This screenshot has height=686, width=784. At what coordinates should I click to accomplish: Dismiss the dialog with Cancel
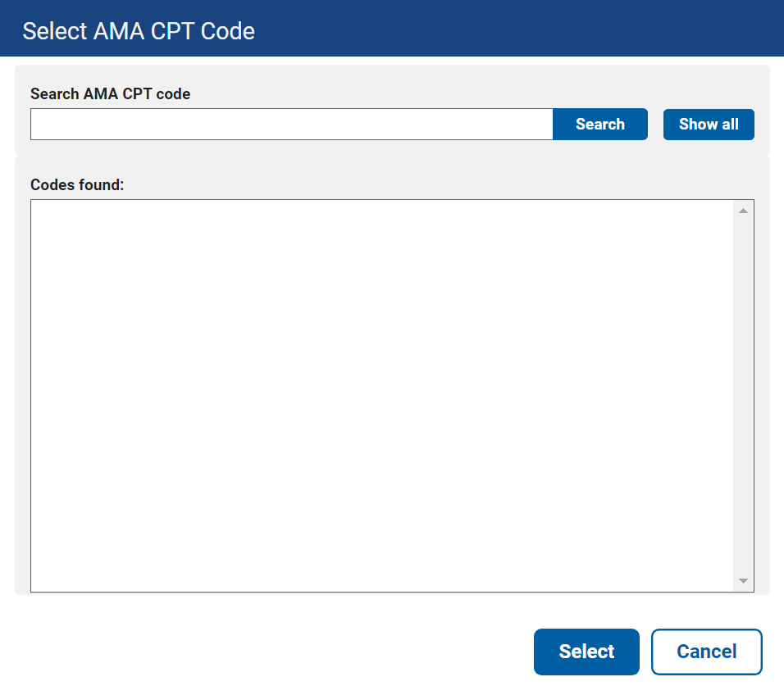click(x=706, y=652)
